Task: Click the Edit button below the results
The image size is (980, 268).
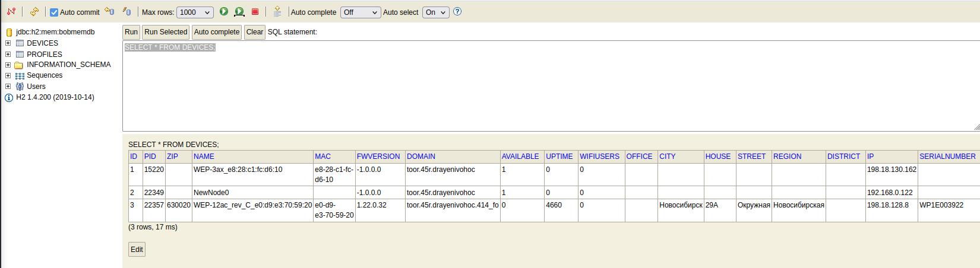Action: 137,250
